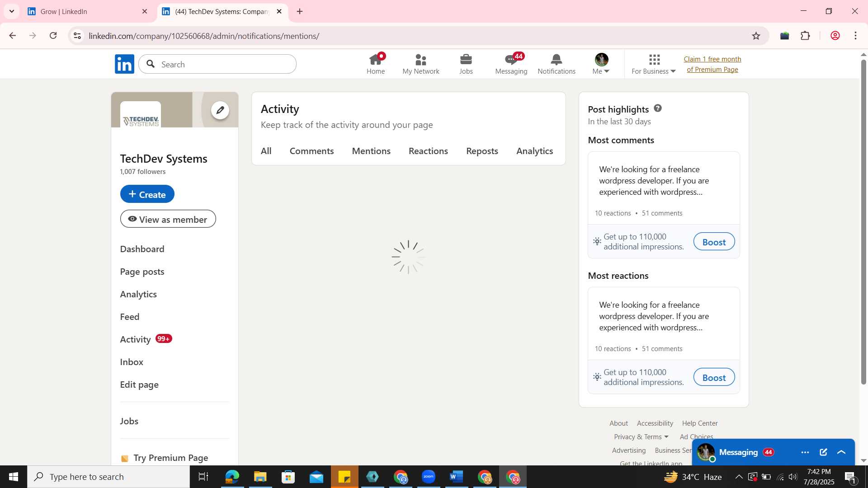868x488 pixels.
Task: Expand Privacy & Terms dropdown
Action: (x=641, y=437)
